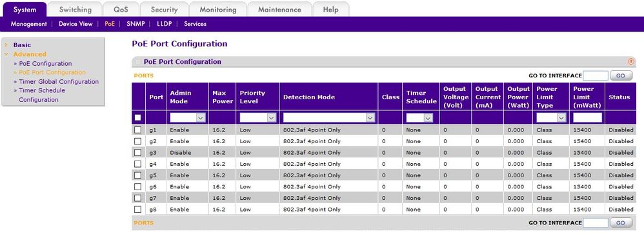Click the top GO button

(621, 75)
